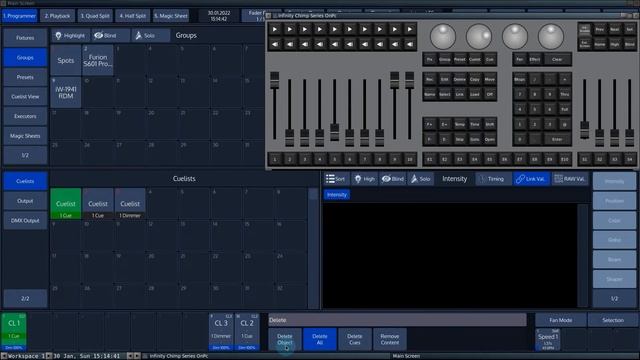640x360 pixels.
Task: Choose the Color parameter group
Action: tap(614, 220)
